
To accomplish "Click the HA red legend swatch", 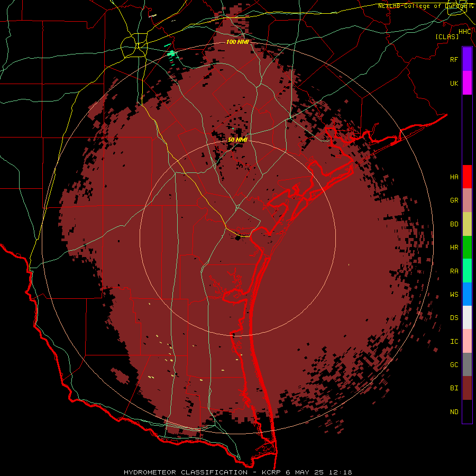I will pyautogui.click(x=467, y=177).
